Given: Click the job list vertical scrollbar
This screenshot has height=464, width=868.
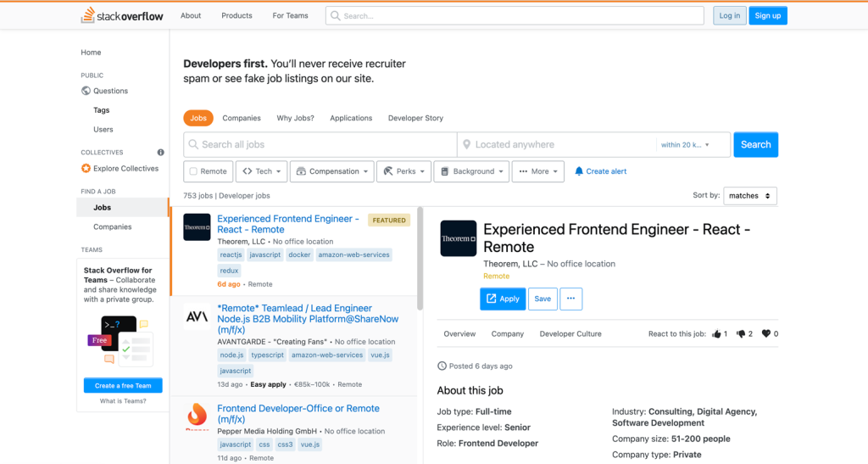Looking at the screenshot, I should [420, 258].
